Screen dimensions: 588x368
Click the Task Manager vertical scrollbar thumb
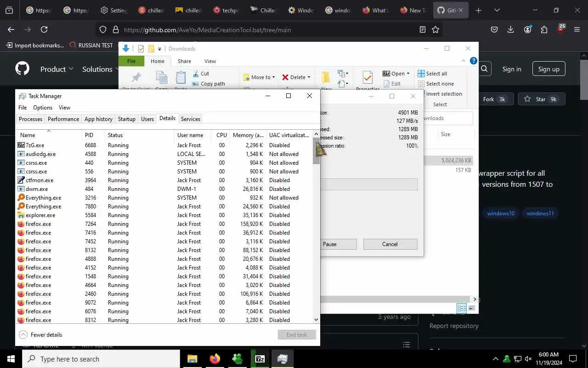[316, 151]
